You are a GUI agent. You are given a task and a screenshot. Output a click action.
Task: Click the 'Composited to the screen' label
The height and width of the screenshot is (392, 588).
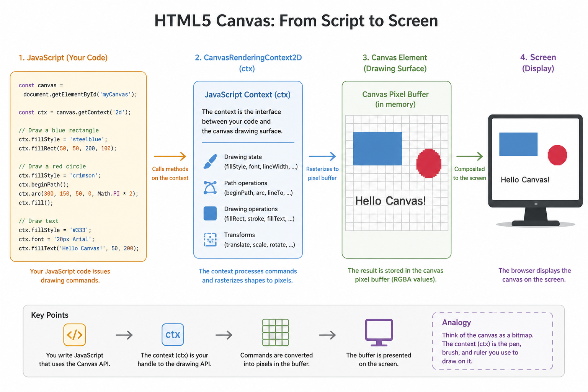(x=470, y=173)
